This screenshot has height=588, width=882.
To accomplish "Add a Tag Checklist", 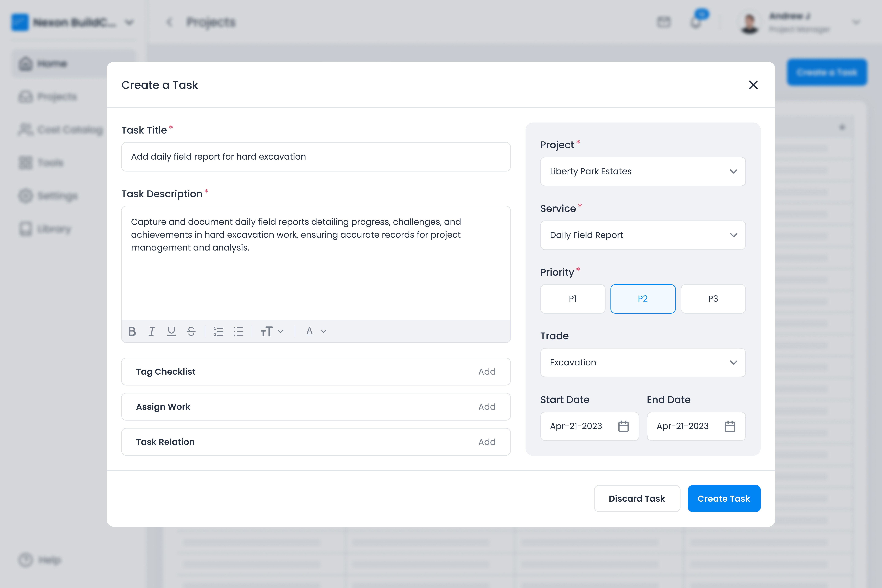I will (487, 372).
